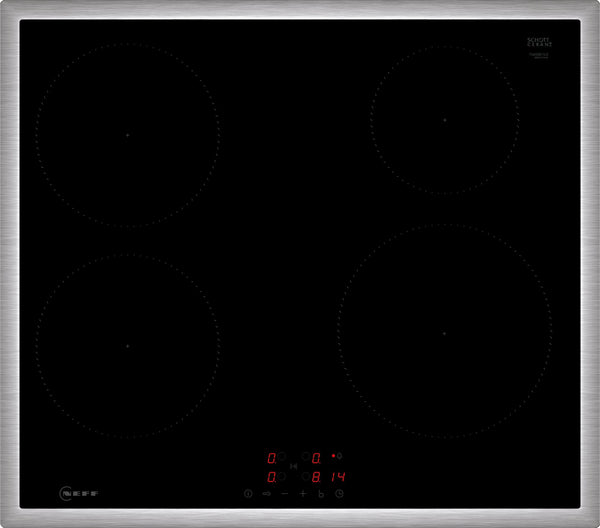Tap the red timer readout showing 14

tap(337, 476)
